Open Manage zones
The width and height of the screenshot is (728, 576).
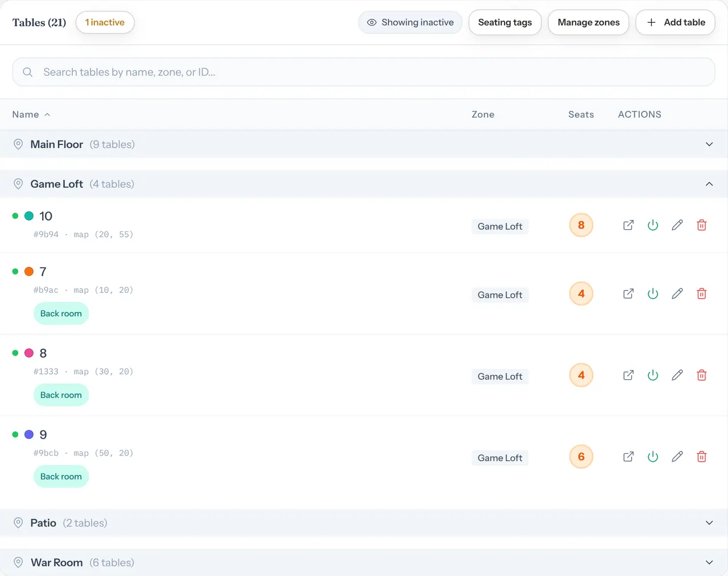click(589, 22)
